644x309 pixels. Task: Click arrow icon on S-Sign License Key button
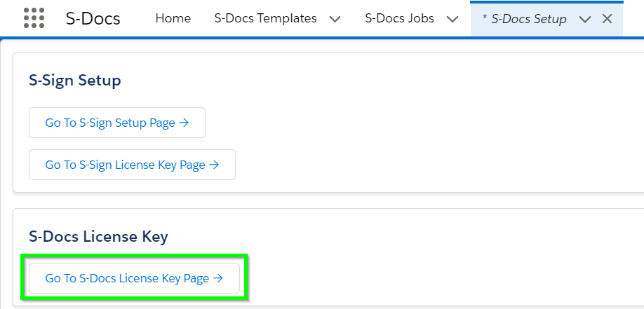tap(214, 165)
